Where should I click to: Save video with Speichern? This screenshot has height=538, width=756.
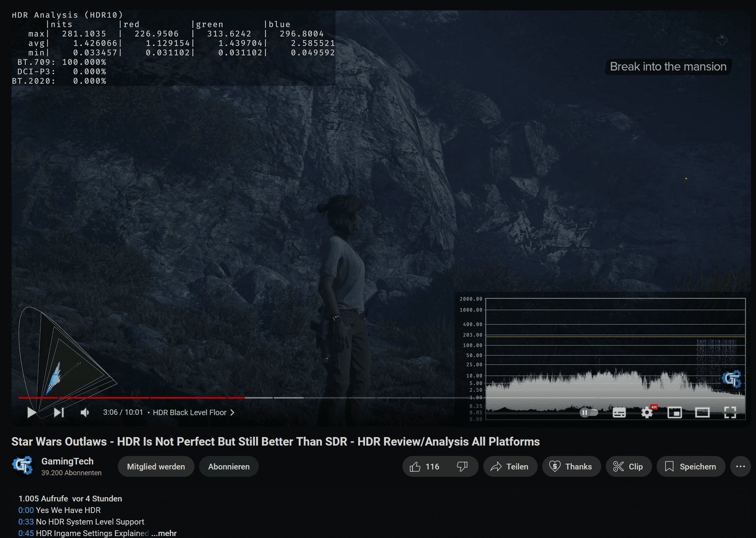[691, 466]
